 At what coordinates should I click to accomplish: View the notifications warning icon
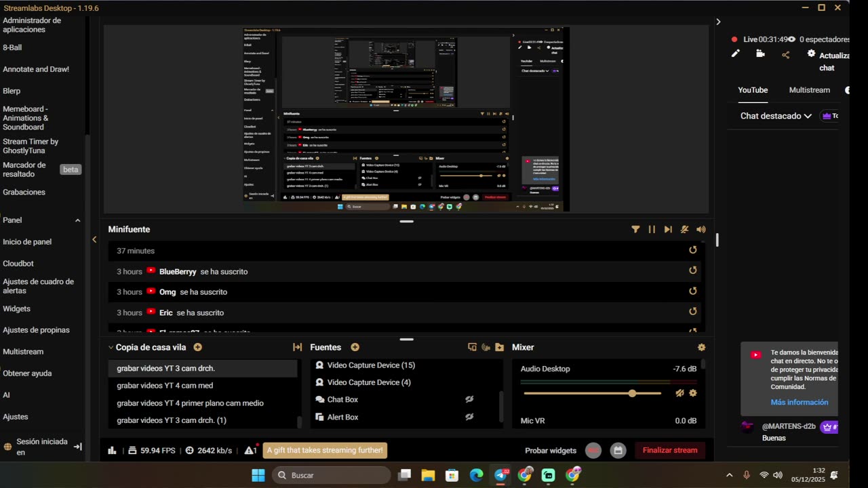pyautogui.click(x=250, y=450)
